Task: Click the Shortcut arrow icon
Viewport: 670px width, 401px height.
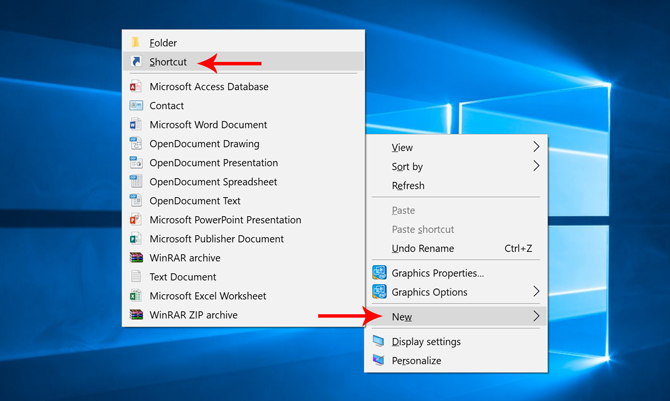Action: coord(136,62)
